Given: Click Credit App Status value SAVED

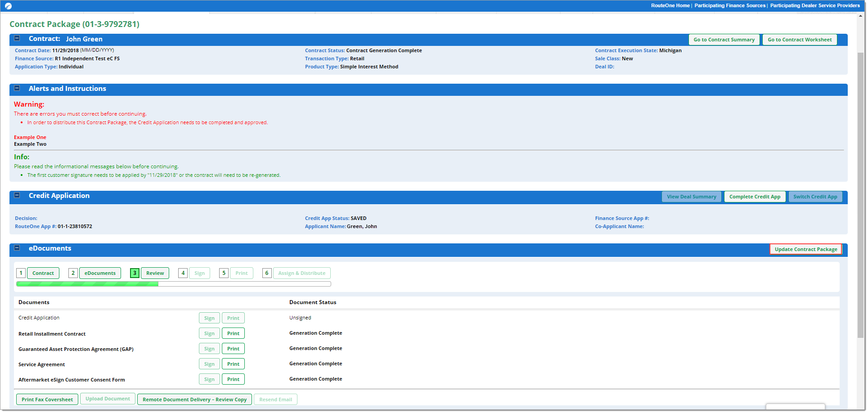Looking at the screenshot, I should pos(359,218).
